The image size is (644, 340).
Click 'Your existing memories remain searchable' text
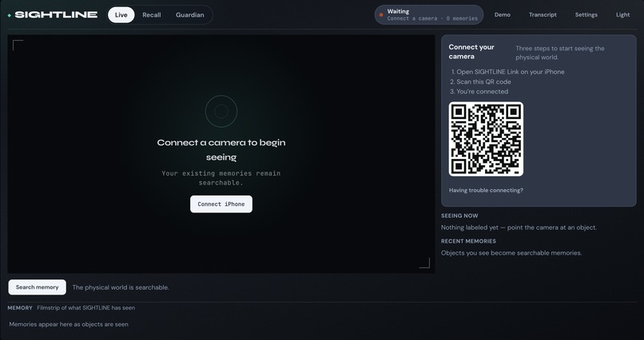coord(221,178)
